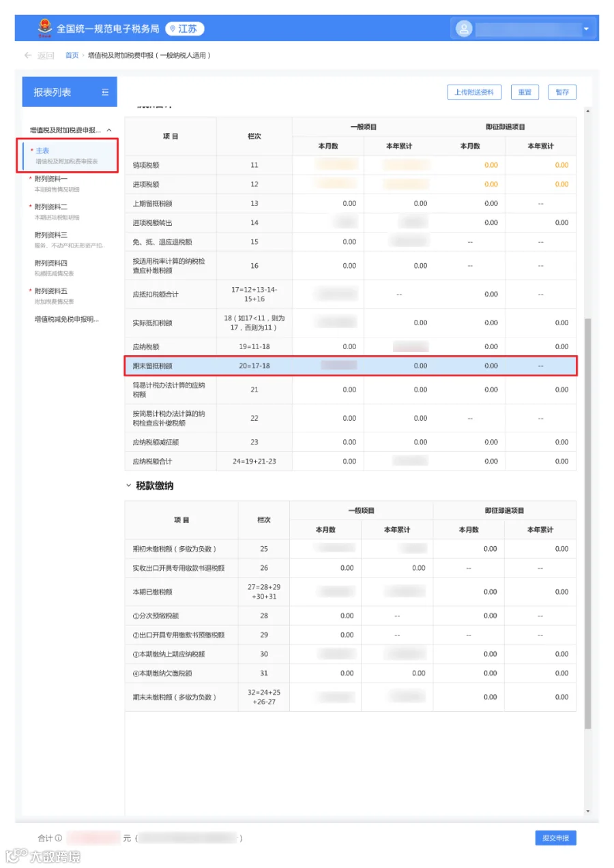614x868 pixels.
Task: Click the tax bureau emblem logo
Action: coord(45,29)
